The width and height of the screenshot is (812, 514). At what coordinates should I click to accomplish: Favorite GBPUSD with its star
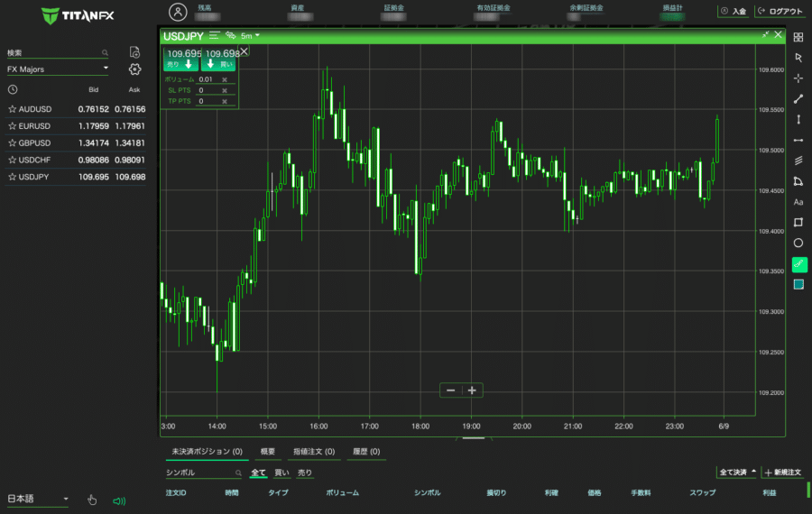pyautogui.click(x=13, y=142)
